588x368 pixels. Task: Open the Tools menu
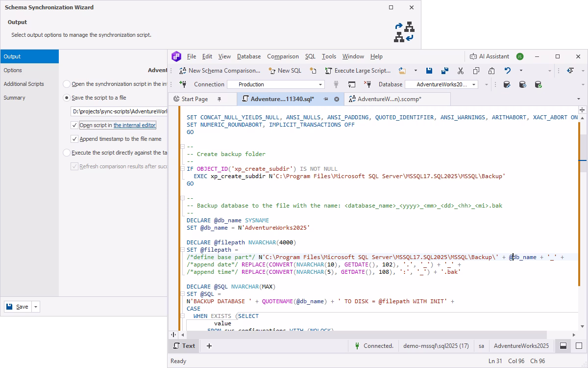pyautogui.click(x=329, y=56)
